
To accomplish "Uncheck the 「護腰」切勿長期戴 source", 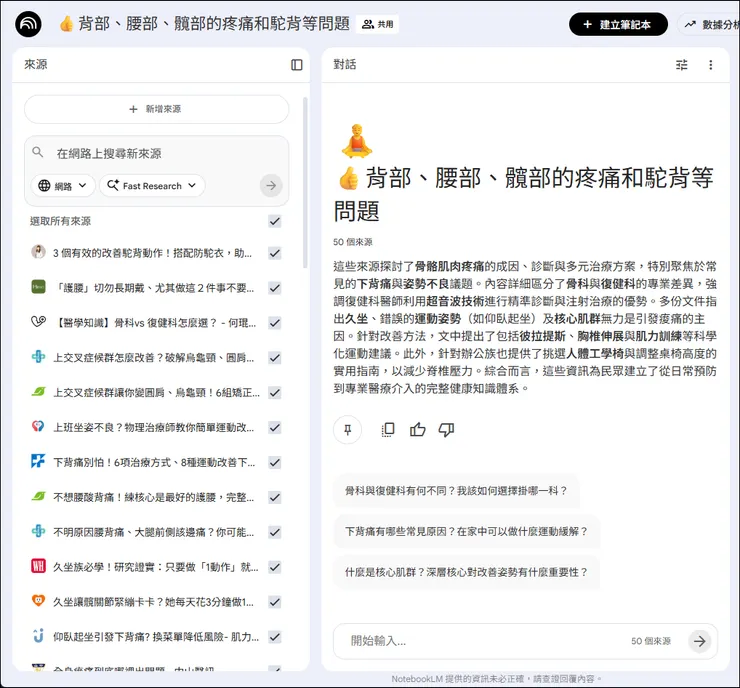I will (275, 288).
